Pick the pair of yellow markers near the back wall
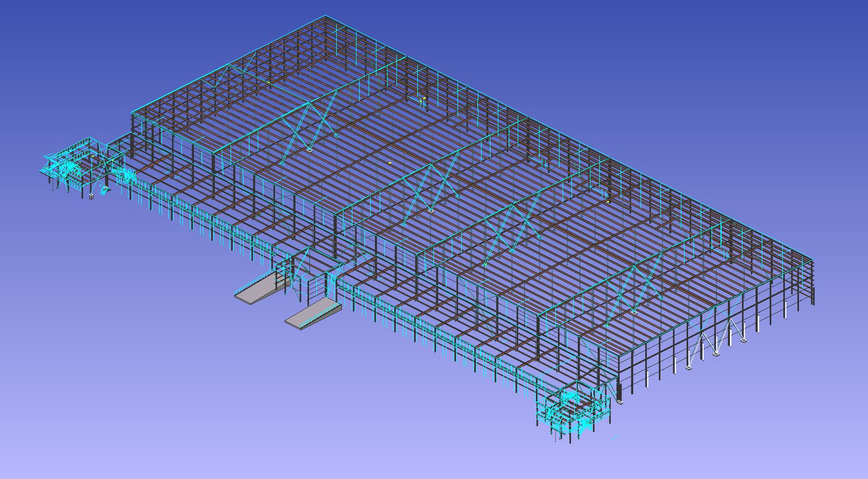868x479 pixels. tap(422, 99)
